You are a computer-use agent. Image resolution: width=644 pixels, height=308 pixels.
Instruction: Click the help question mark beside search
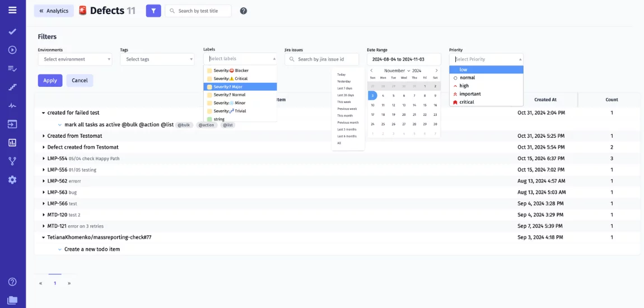point(244,11)
